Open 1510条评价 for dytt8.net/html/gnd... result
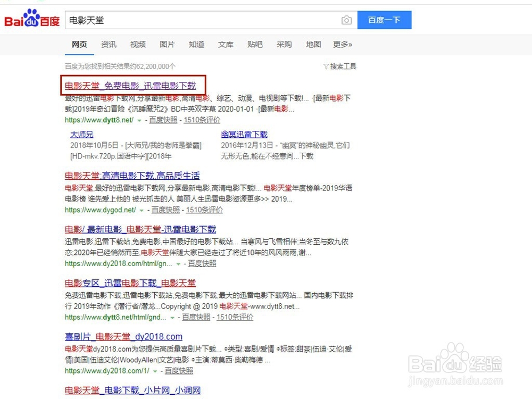The width and height of the screenshot is (532, 399). click(235, 317)
